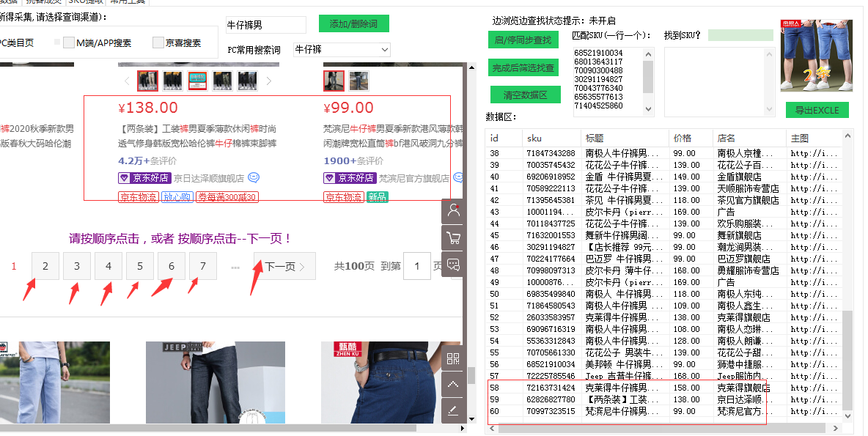The image size is (868, 436).
Task: Go to 下一页 next page
Action: [284, 266]
